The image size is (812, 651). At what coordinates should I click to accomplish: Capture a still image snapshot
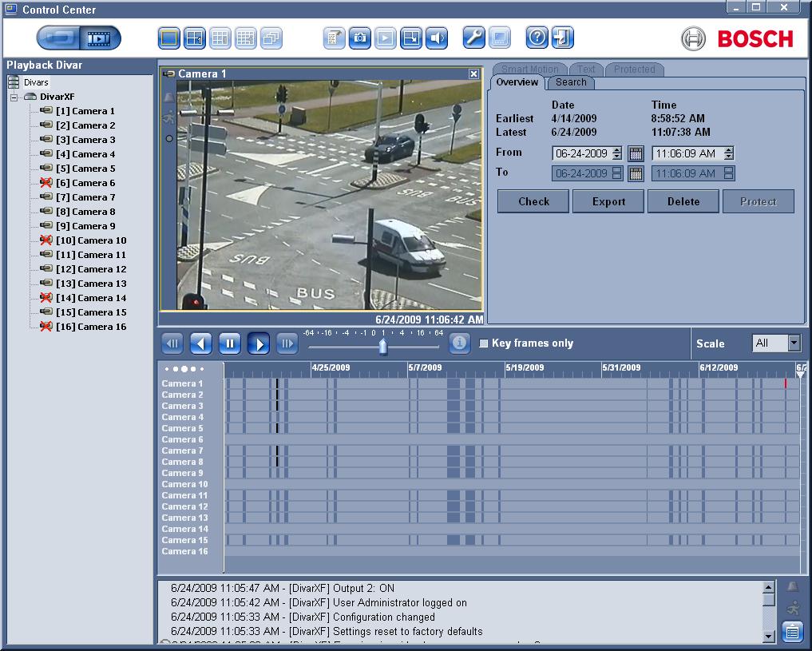click(x=359, y=38)
